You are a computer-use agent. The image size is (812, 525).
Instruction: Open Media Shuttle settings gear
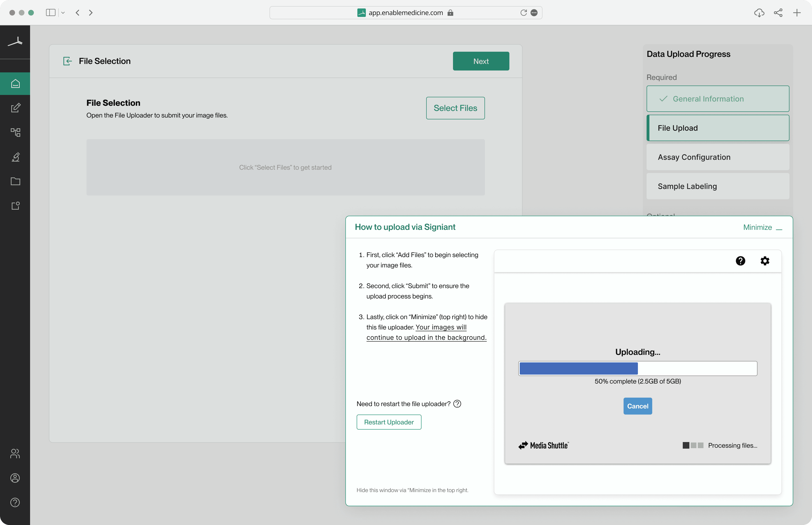point(765,261)
